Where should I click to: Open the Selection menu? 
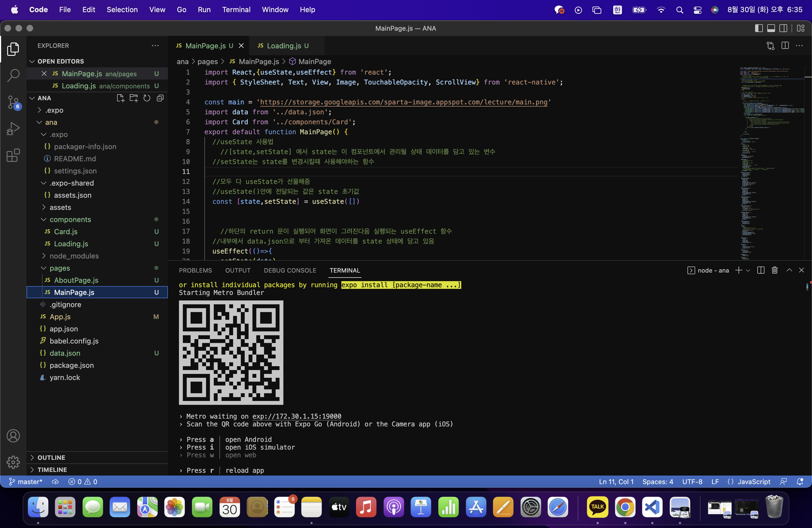coord(122,10)
